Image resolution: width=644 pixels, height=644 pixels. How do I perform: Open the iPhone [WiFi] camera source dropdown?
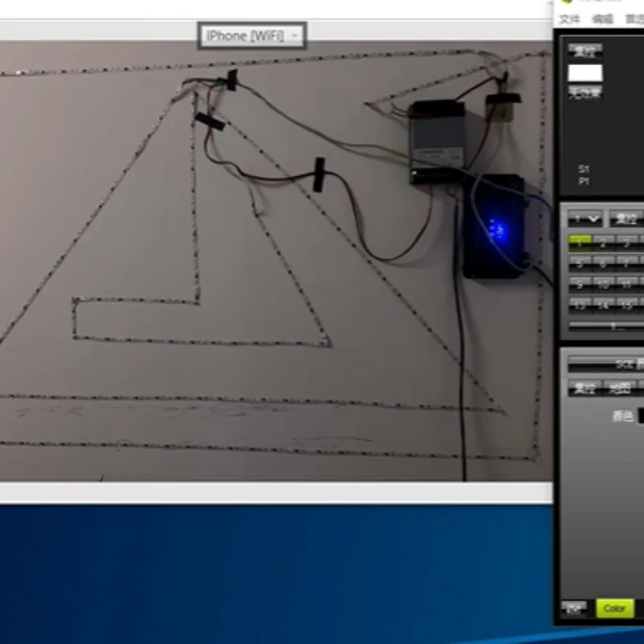tap(250, 35)
